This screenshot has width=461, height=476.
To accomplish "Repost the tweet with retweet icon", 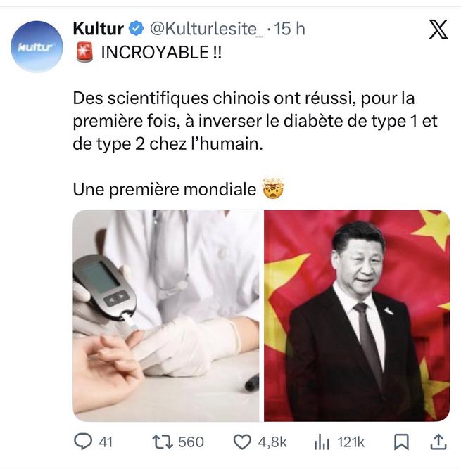I will (163, 442).
